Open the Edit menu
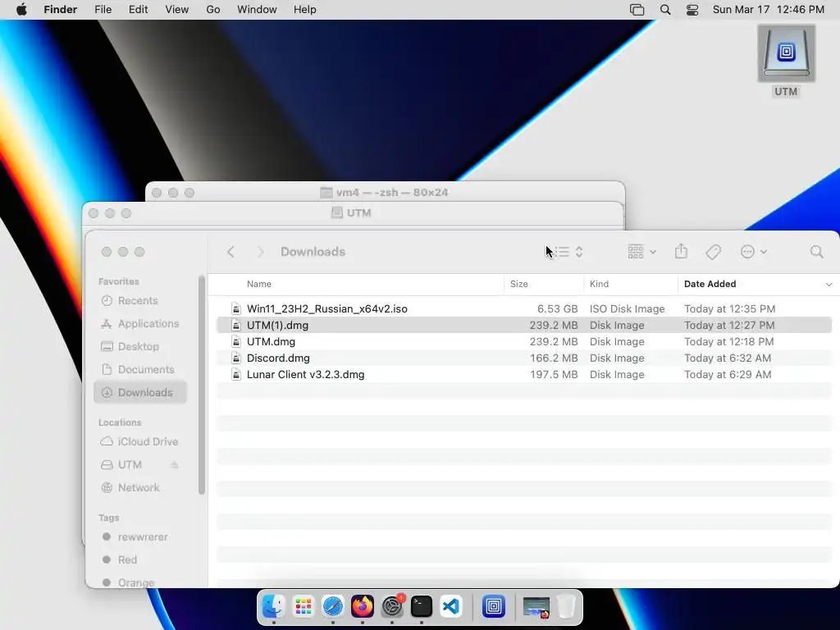840x630 pixels. [x=138, y=10]
